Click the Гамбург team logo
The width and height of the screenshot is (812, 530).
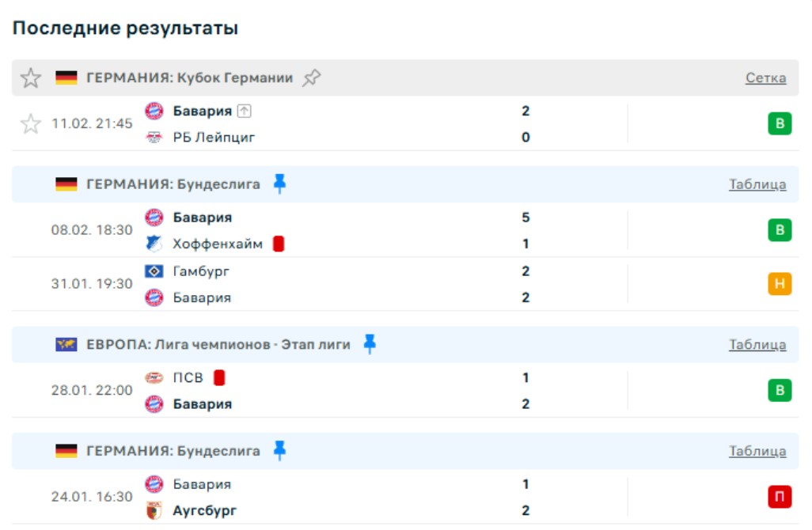tap(154, 271)
